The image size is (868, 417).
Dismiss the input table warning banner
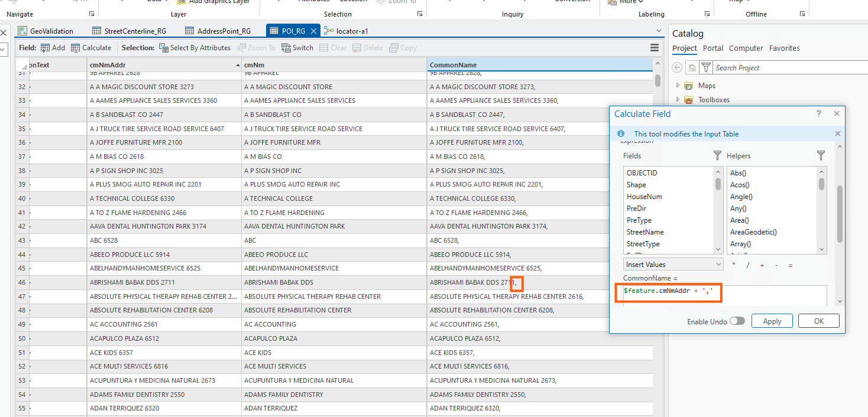coord(837,134)
